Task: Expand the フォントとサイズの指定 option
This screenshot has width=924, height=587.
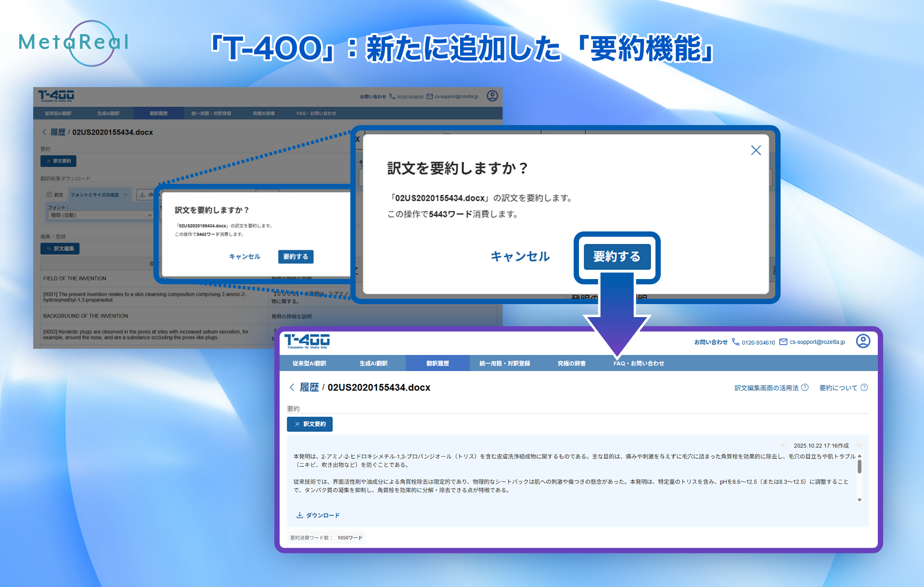Action: click(99, 195)
